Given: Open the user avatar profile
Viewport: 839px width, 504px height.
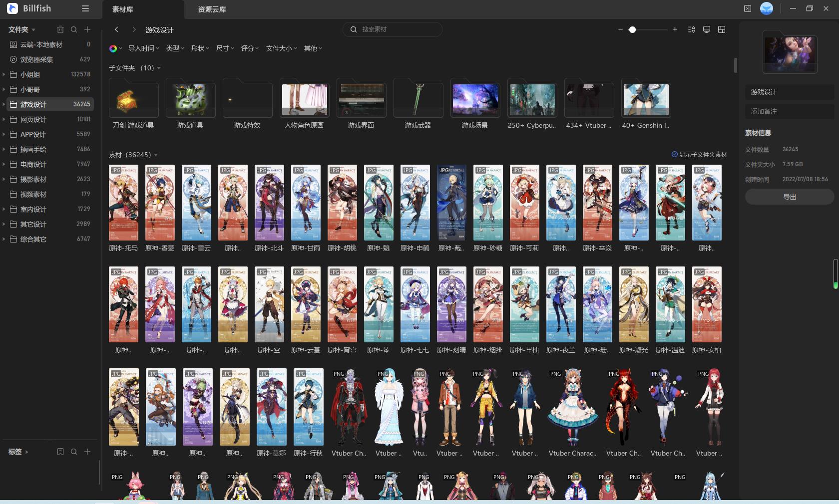Looking at the screenshot, I should point(767,8).
